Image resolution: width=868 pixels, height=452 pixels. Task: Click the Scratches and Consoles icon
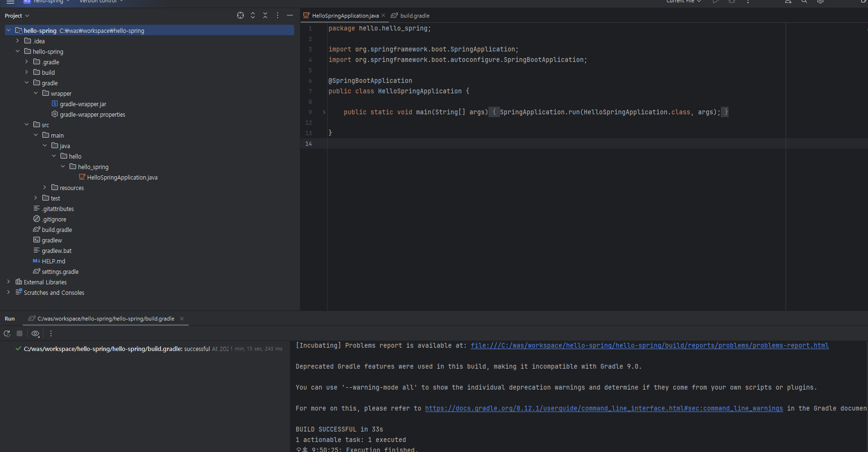[19, 292]
